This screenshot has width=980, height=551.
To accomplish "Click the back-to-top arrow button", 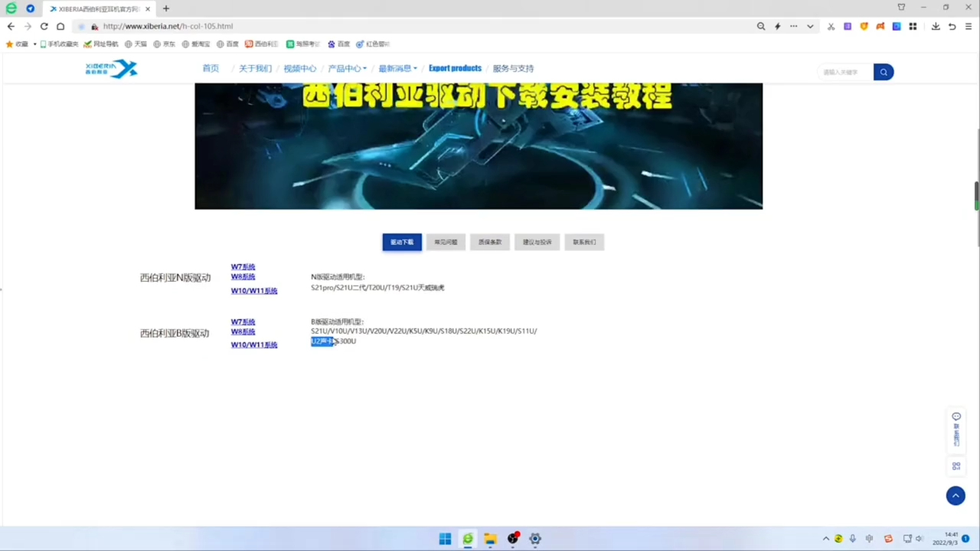I will [955, 496].
